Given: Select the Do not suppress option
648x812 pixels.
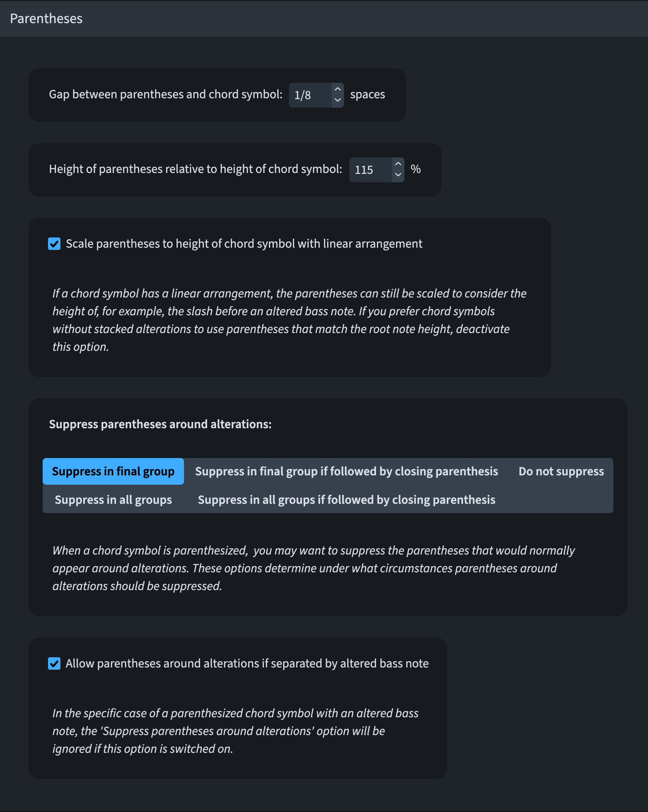Looking at the screenshot, I should tap(561, 471).
